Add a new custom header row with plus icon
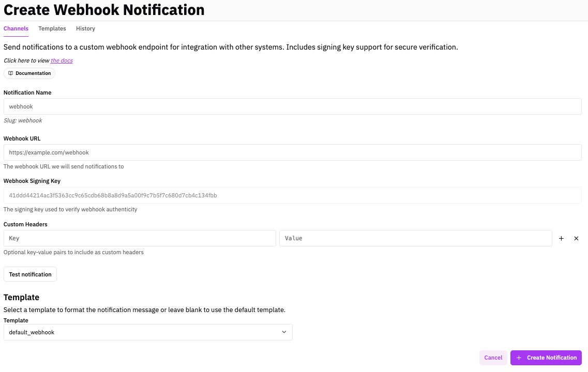Image resolution: width=588 pixels, height=372 pixels. pos(561,238)
